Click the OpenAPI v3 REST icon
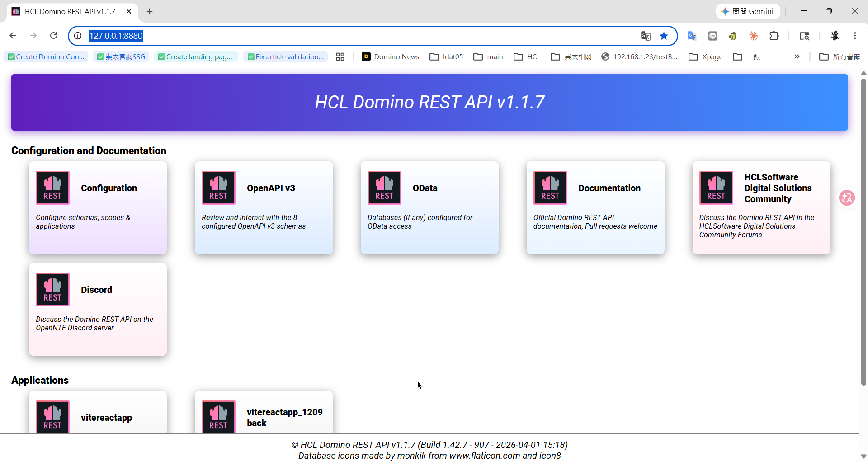This screenshot has width=868, height=461. 218,188
